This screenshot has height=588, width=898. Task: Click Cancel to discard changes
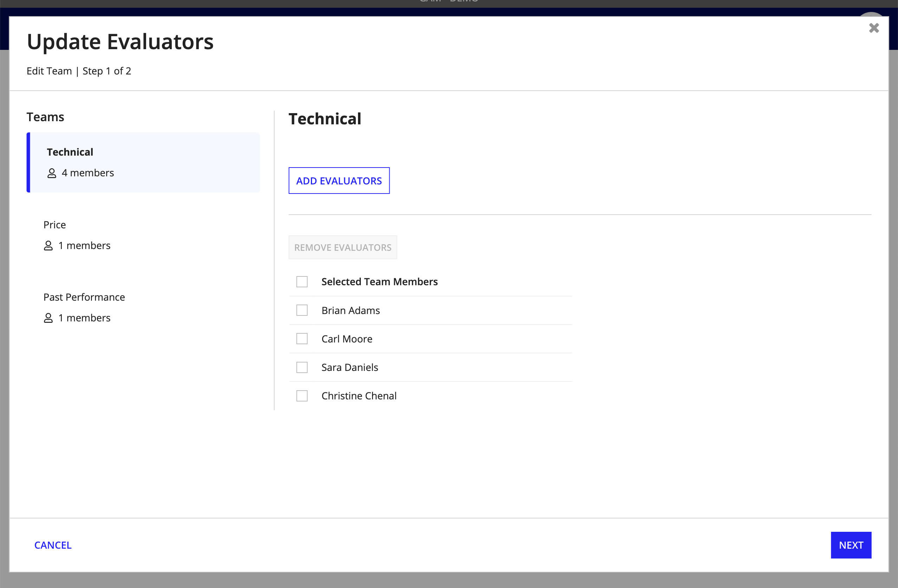coord(53,545)
